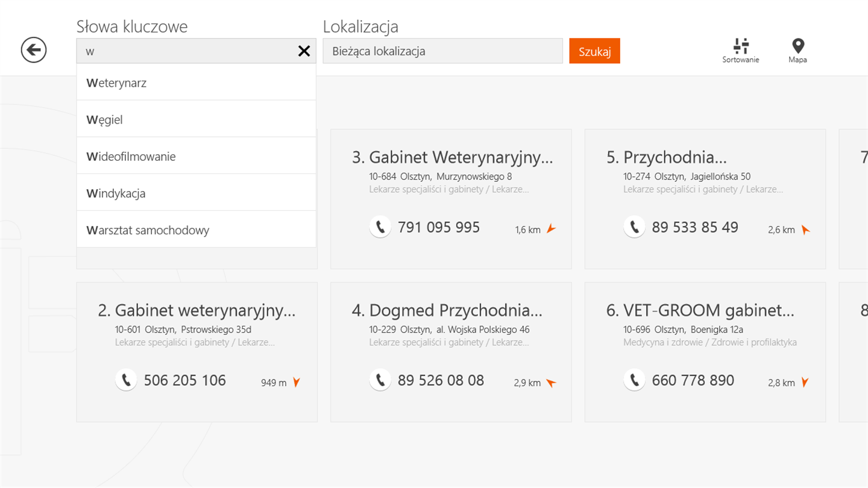Click phone icon for 791 095 995
The width and height of the screenshot is (868, 488).
[380, 227]
